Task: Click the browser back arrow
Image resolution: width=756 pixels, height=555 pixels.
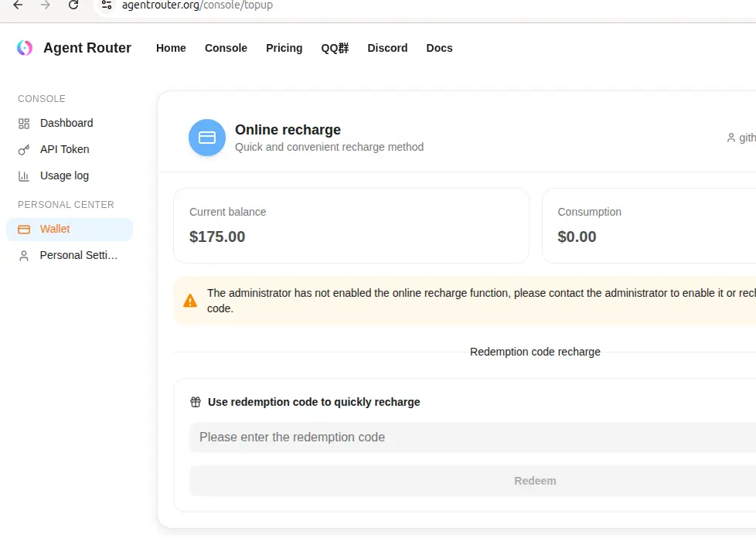Action: pos(18,5)
